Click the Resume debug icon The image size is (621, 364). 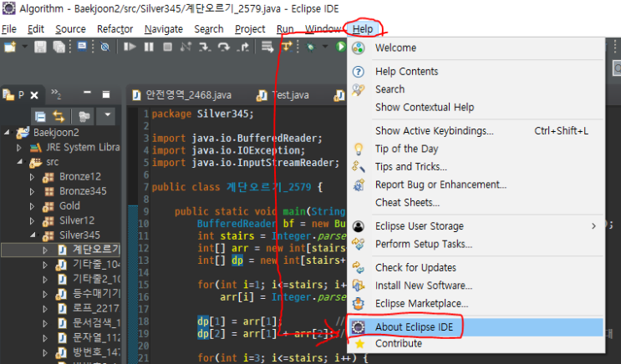130,47
